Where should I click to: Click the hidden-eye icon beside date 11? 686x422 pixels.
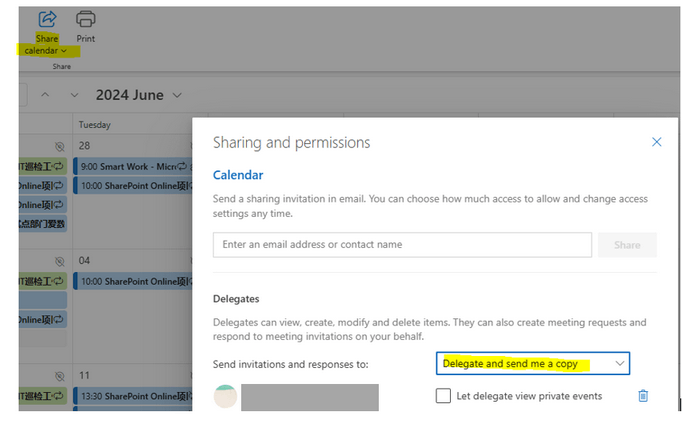pyautogui.click(x=60, y=376)
